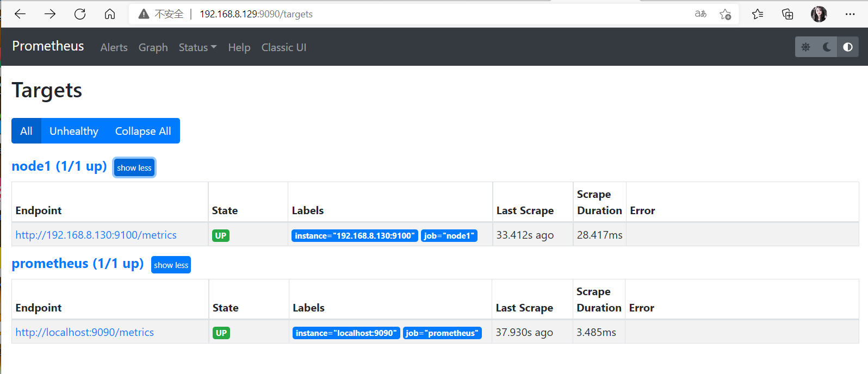This screenshot has height=374, width=868.
Task: Open the Help link in navbar
Action: (x=239, y=47)
